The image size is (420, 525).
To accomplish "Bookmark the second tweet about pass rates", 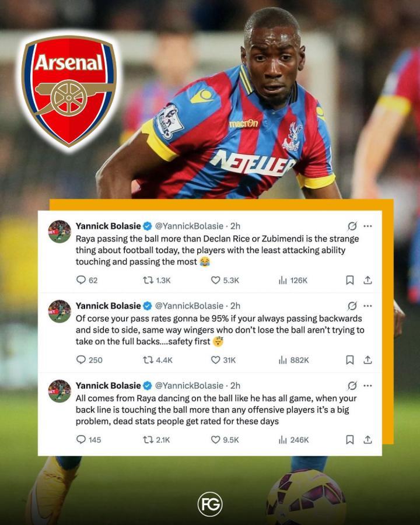I will tap(349, 360).
